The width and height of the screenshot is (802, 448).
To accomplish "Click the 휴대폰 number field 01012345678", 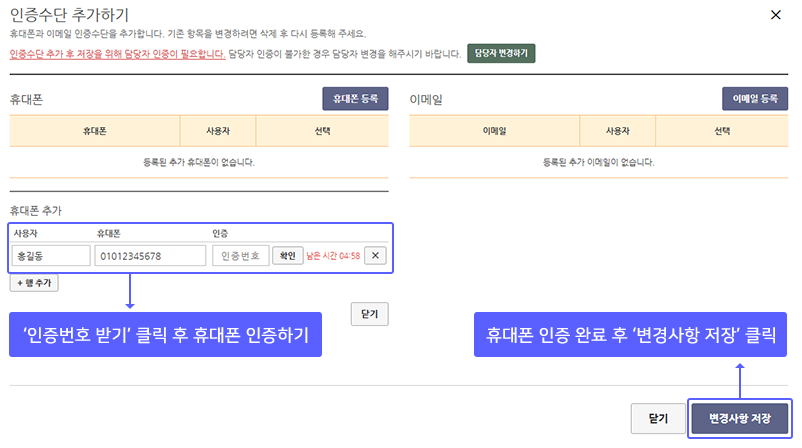I will click(x=150, y=256).
